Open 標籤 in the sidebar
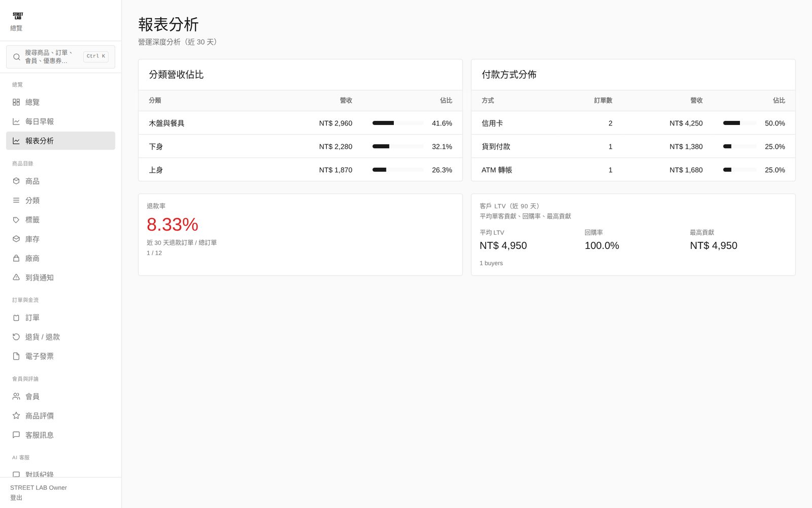 coord(60,219)
